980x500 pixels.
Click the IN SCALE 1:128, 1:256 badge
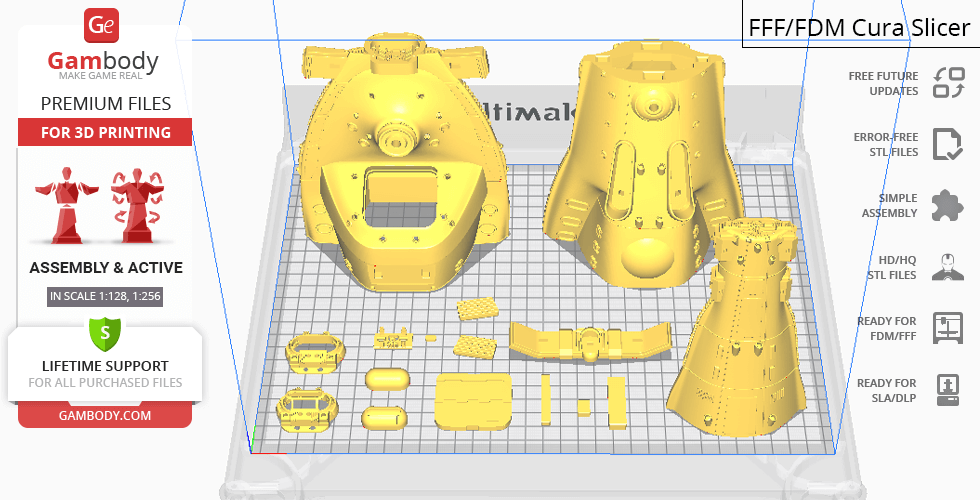point(105,296)
